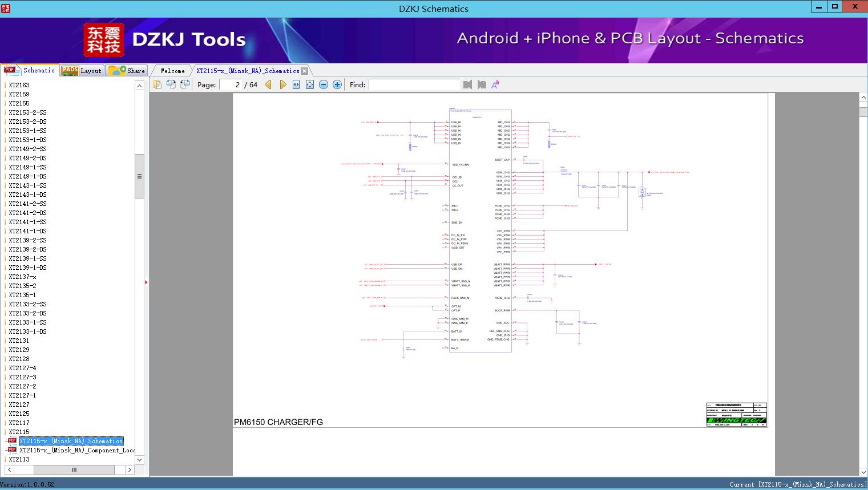Zoom in with the plus icon
Screen dimensions: 868x490
[337, 84]
